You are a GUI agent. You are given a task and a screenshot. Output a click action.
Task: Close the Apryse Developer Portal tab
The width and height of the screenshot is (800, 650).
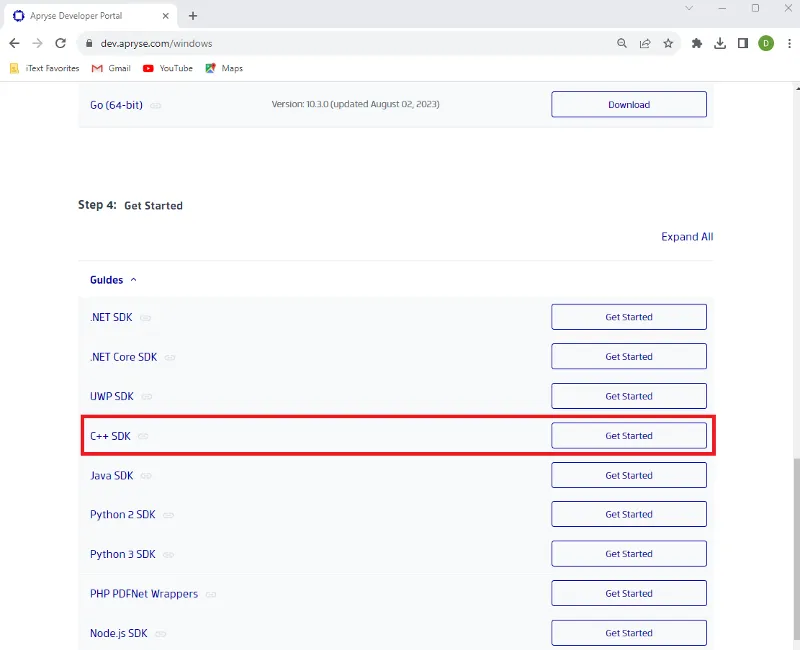pyautogui.click(x=165, y=16)
